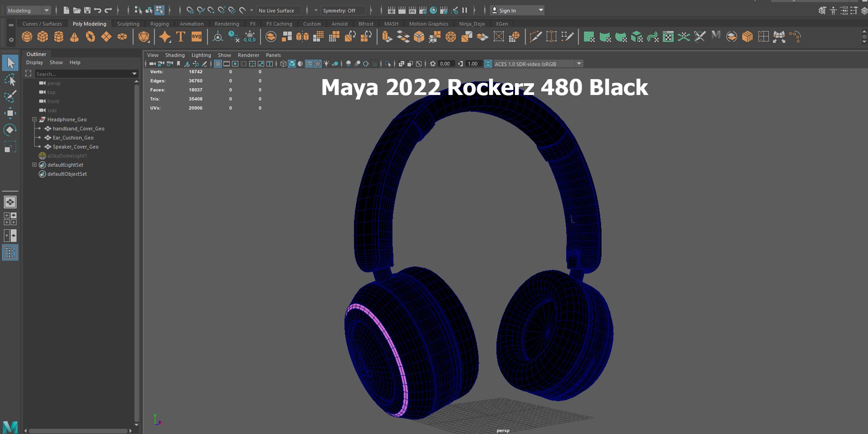Open the Polygon Type text tool
The height and width of the screenshot is (434, 868).
tap(181, 37)
